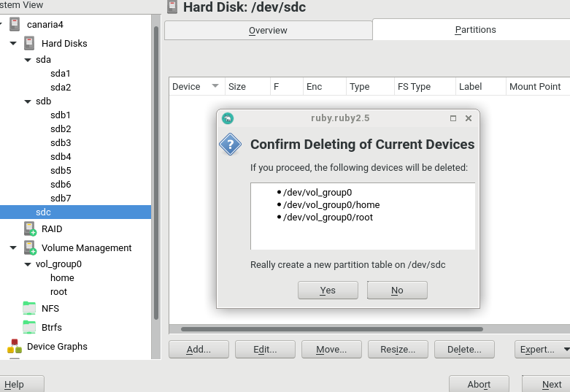Switch to the Partitions tab
570x392 pixels.
(475, 30)
